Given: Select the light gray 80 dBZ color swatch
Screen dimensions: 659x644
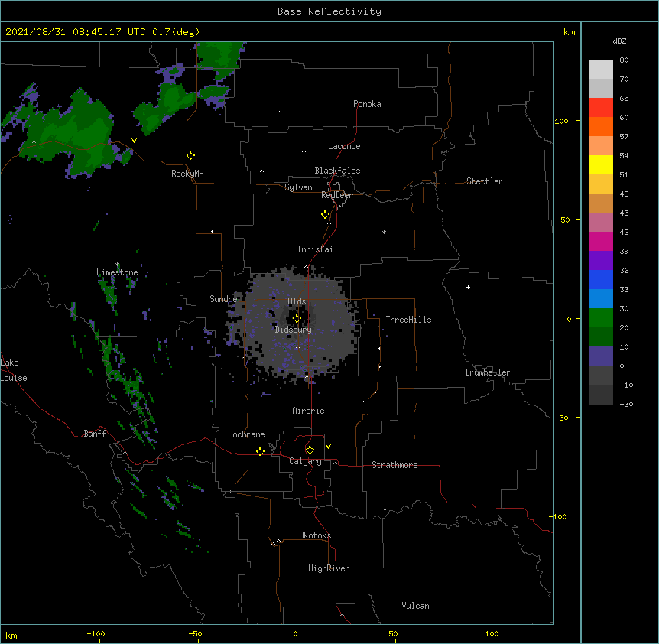Looking at the screenshot, I should click(601, 69).
